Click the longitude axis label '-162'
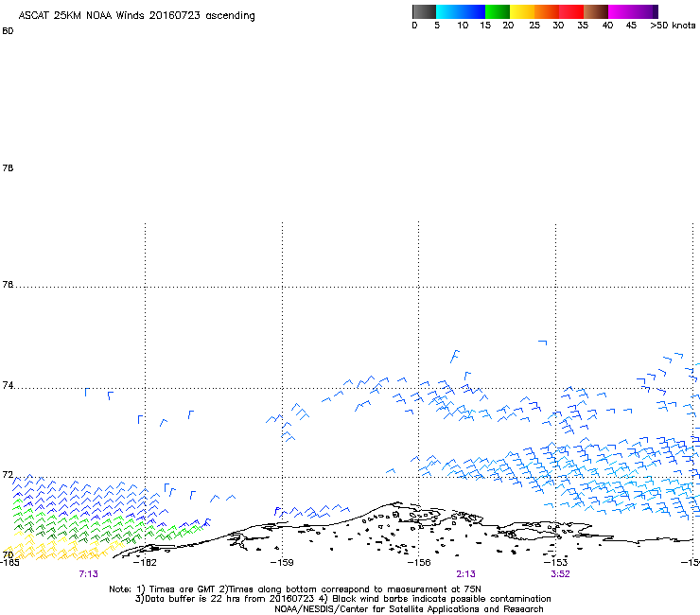The width and height of the screenshot is (700, 615). [145, 563]
